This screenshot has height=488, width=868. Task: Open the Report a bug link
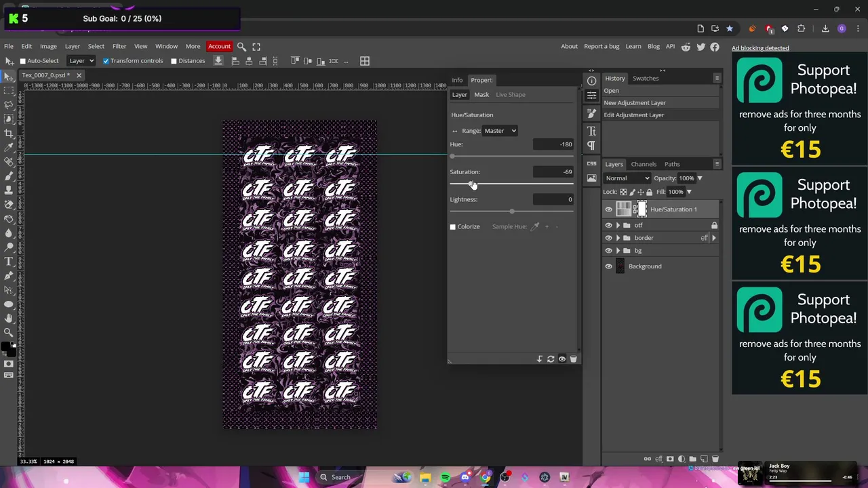[x=601, y=47]
